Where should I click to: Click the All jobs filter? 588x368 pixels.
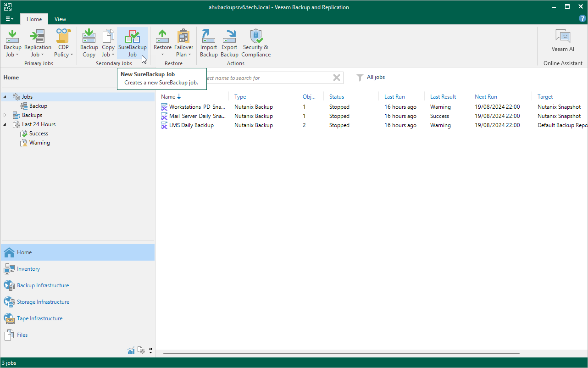pyautogui.click(x=371, y=78)
